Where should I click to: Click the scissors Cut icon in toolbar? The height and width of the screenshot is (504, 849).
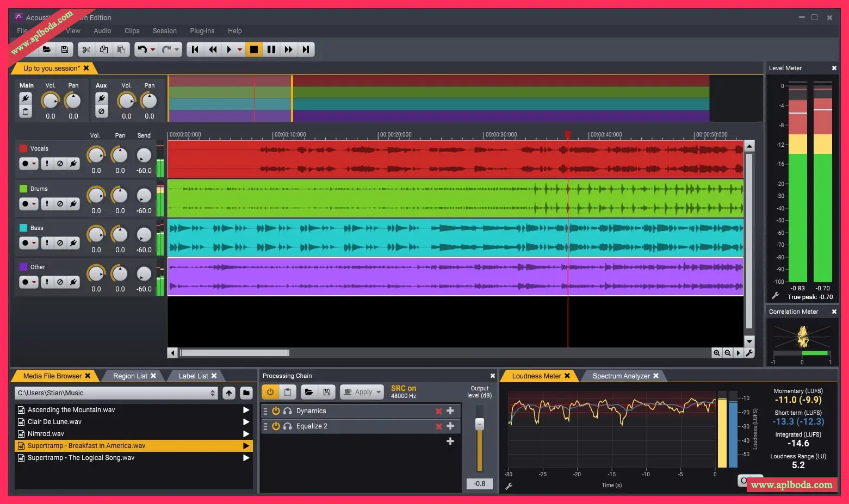[86, 49]
